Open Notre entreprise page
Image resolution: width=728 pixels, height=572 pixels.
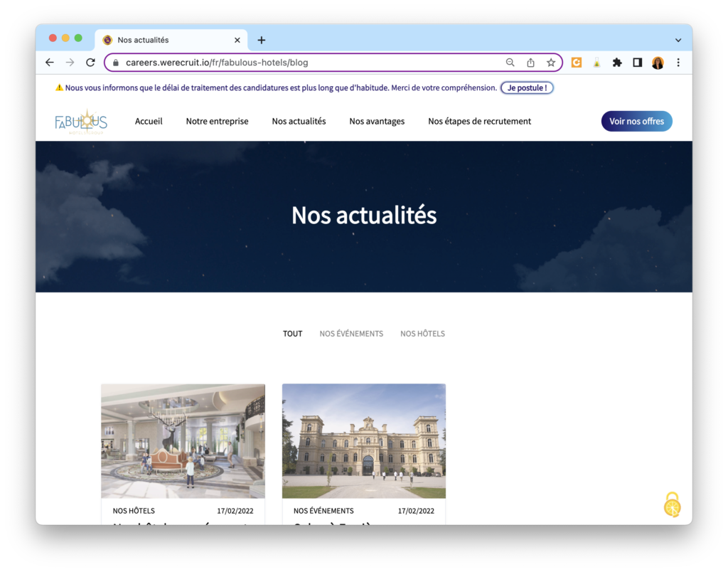(218, 121)
